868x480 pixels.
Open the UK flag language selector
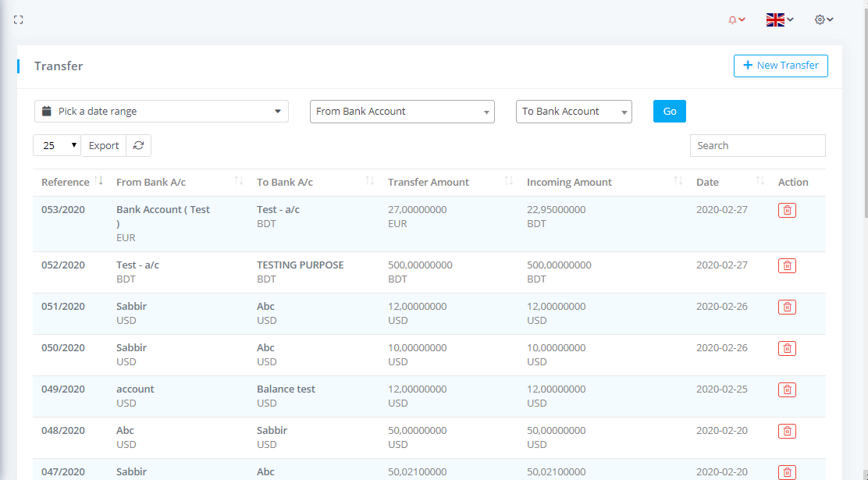(779, 20)
